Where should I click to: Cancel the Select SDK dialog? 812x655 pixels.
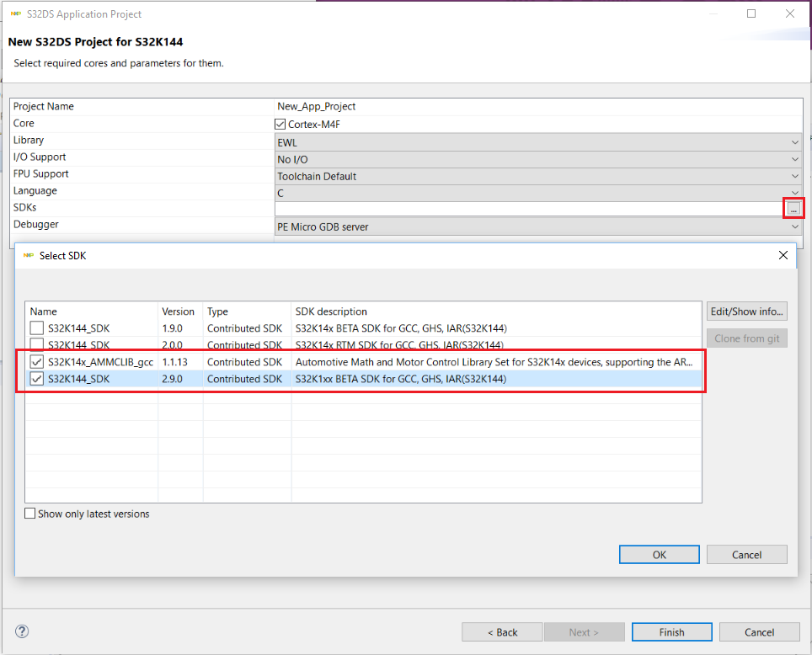click(747, 555)
